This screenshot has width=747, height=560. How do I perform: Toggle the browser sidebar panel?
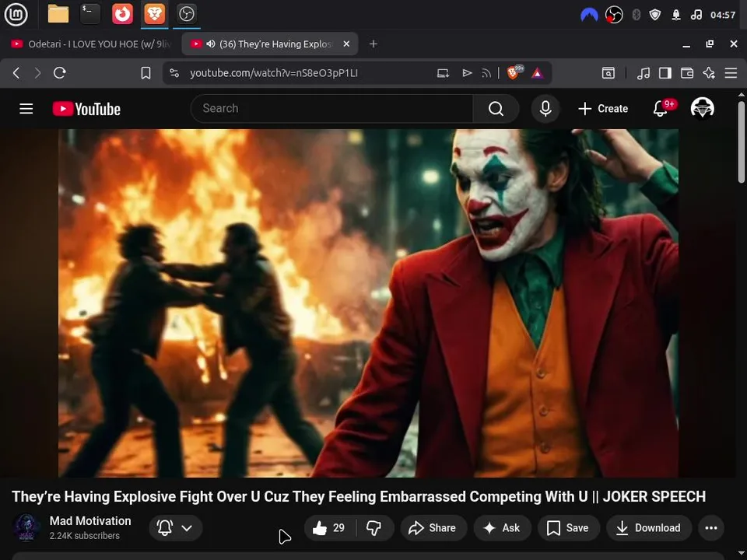coord(665,73)
